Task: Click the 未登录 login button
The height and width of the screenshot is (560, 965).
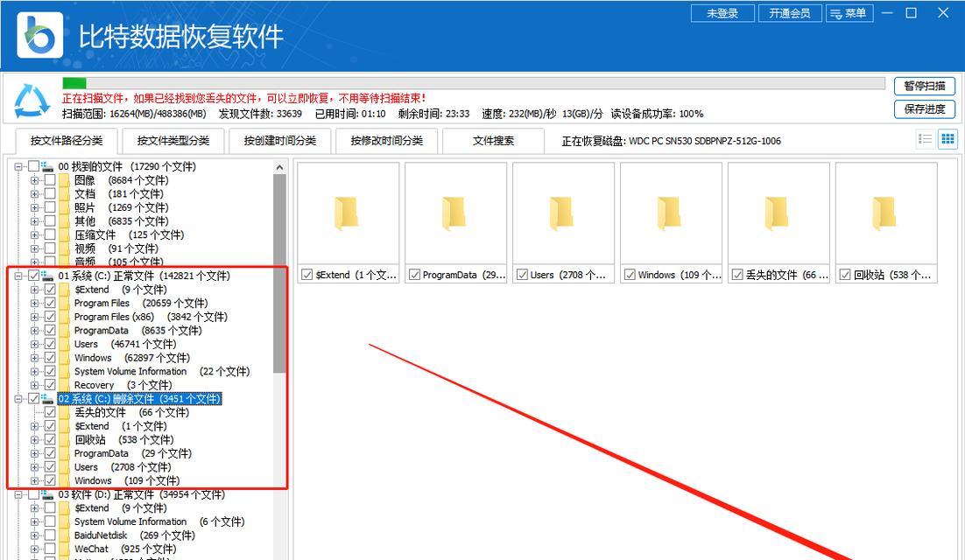Action: [722, 13]
